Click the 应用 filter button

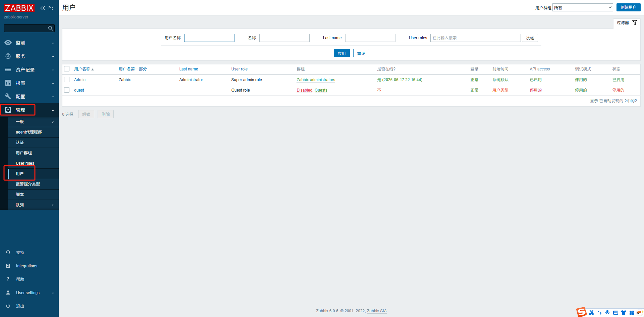[x=341, y=53]
